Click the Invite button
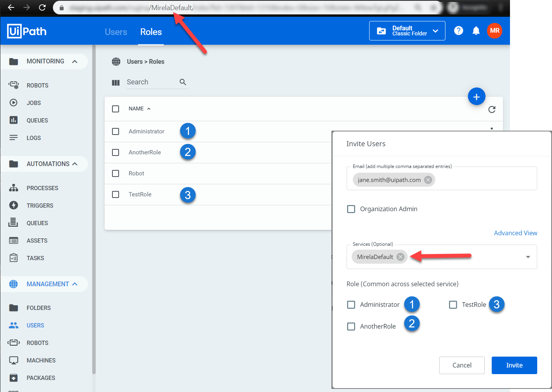This screenshot has height=392, width=552. pos(514,365)
